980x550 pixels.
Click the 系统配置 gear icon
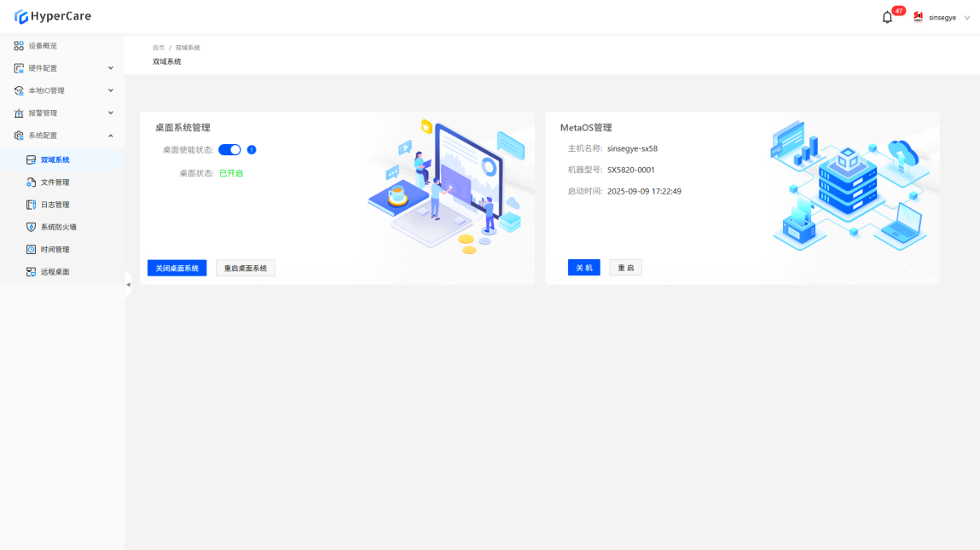19,136
